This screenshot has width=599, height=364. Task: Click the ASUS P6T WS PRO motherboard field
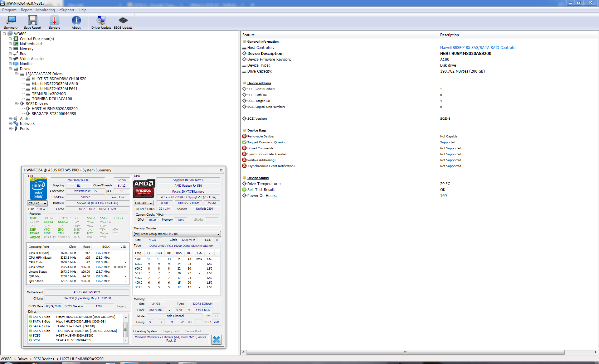pos(87,292)
